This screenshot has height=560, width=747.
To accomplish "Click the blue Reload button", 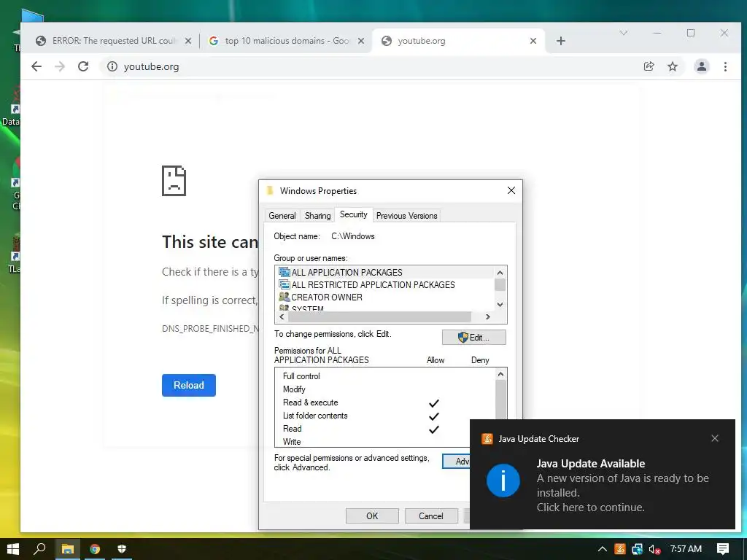I will [x=189, y=385].
